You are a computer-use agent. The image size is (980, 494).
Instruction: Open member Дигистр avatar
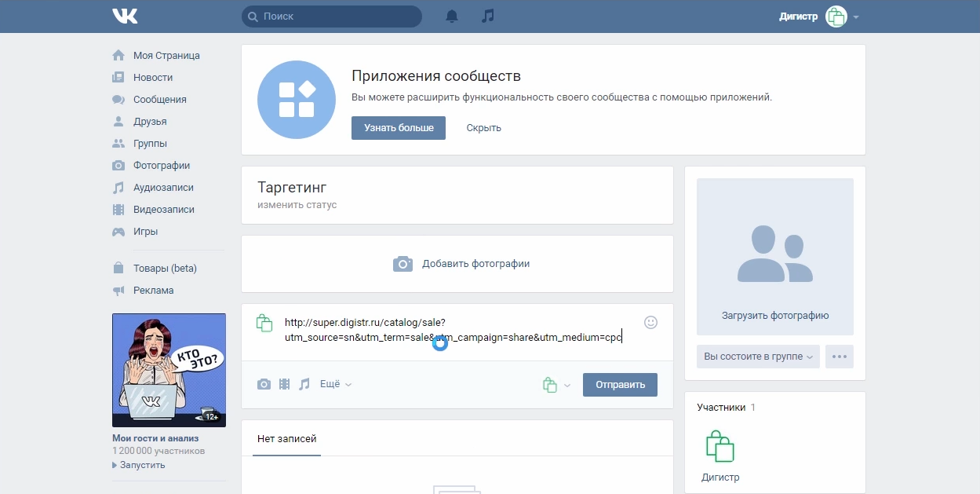tap(720, 447)
